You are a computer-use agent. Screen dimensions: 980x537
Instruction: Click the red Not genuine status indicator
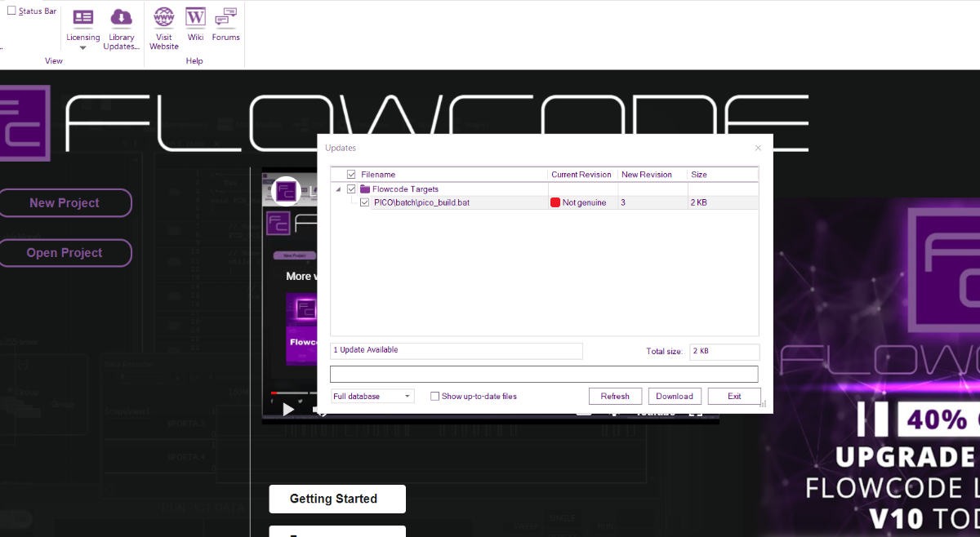[555, 202]
